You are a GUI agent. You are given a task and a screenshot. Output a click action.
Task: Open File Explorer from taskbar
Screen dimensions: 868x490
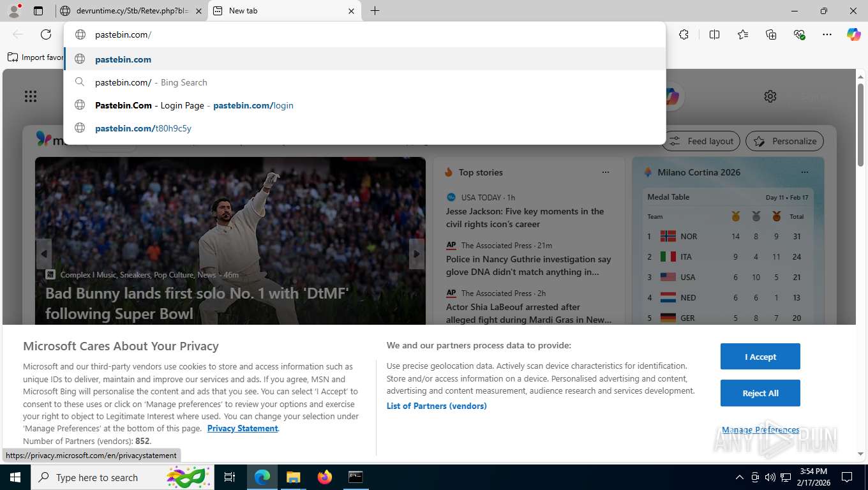click(293, 477)
